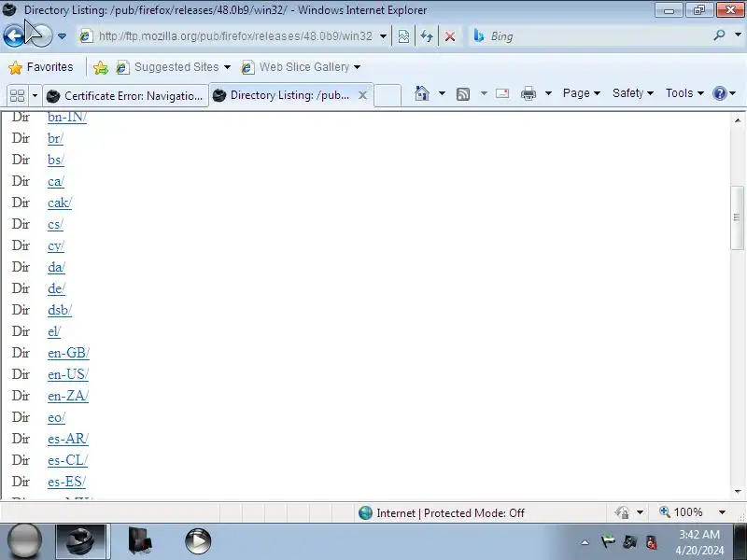Expand the address bar autocomplete dropdown

383,36
